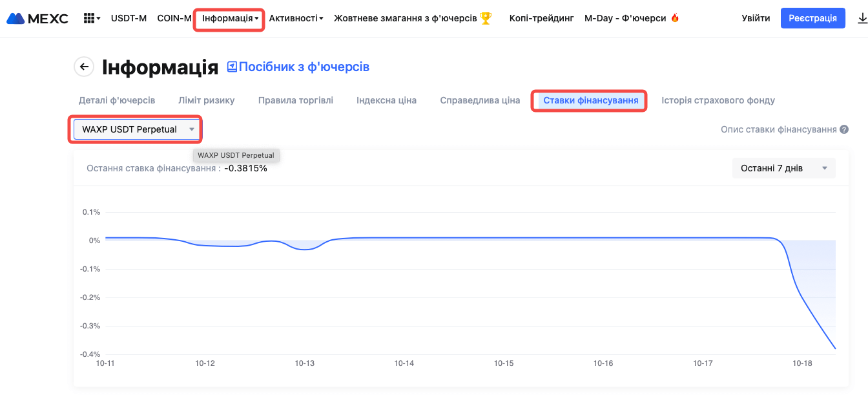
Task: Expand the Інформація menu
Action: tap(229, 18)
